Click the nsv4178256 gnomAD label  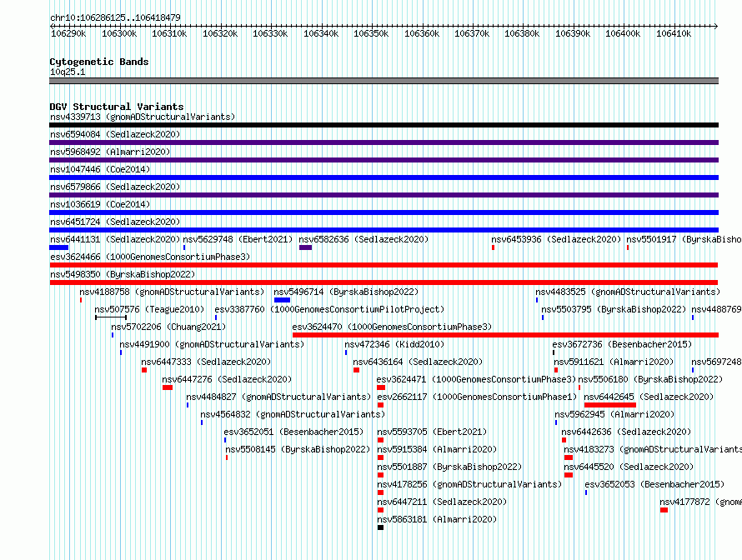click(469, 484)
